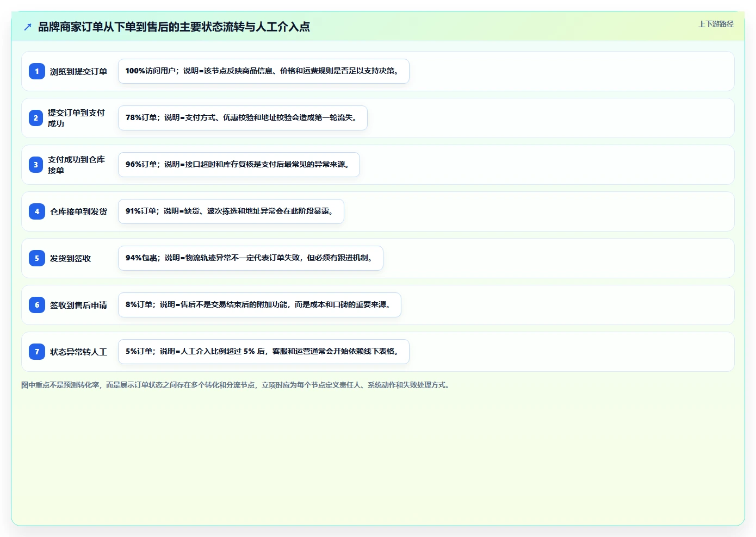Click the title 品牌商家订单从下单到售后的主要状态流转与人工介入点
Screen dimensions: 756x537
tap(174, 27)
